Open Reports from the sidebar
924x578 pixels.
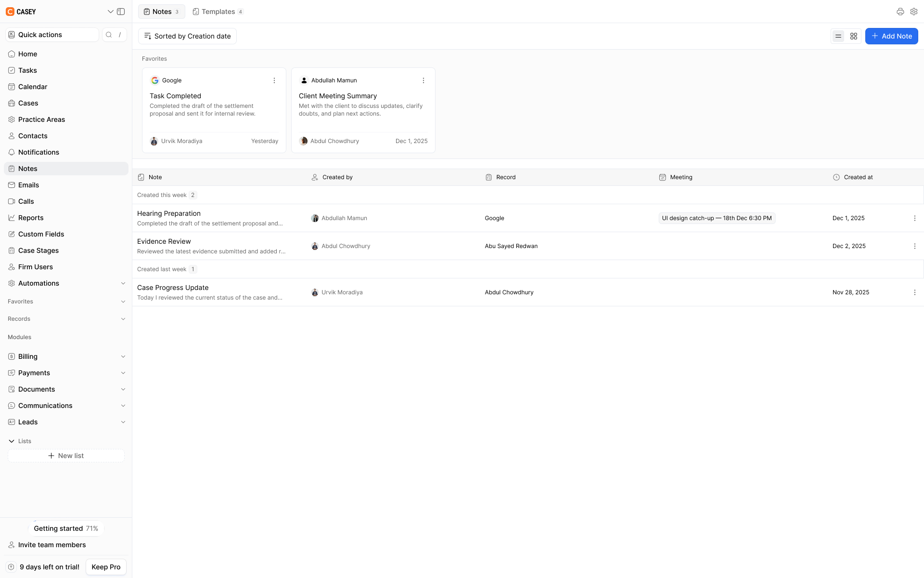(66, 218)
